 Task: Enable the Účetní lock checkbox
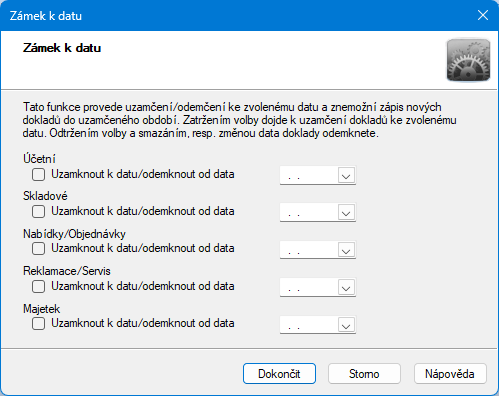[x=38, y=175]
